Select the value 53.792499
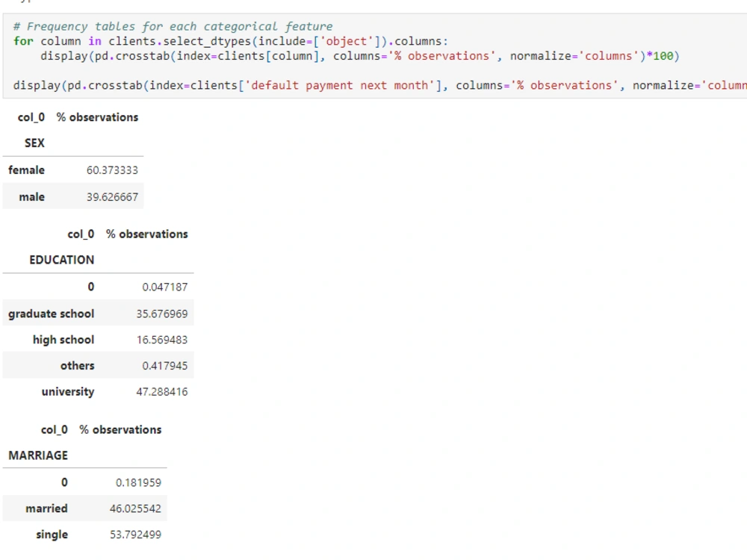This screenshot has height=560, width=747. pos(136,535)
